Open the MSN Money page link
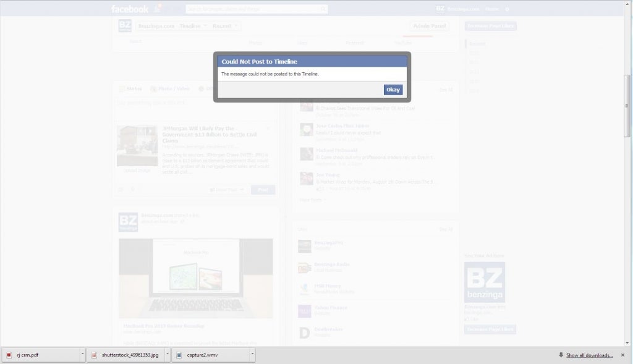The image size is (633, 364). coord(328,286)
